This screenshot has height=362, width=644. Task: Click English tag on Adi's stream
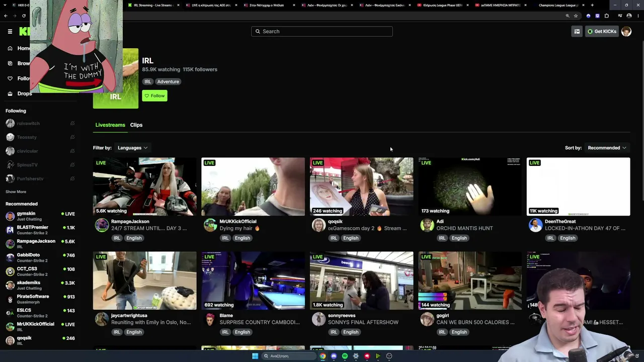point(459,238)
